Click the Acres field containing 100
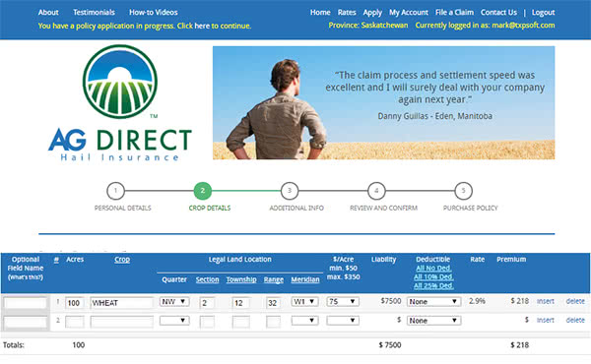This screenshot has height=364, width=591. coord(74,303)
